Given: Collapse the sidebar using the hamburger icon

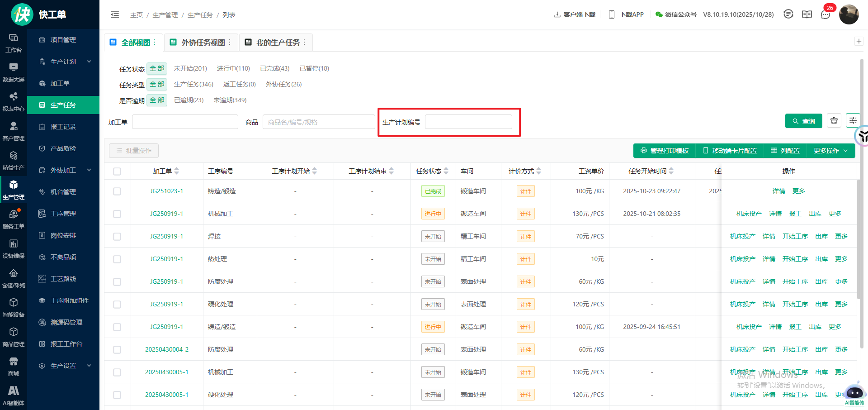Looking at the screenshot, I should (x=115, y=15).
